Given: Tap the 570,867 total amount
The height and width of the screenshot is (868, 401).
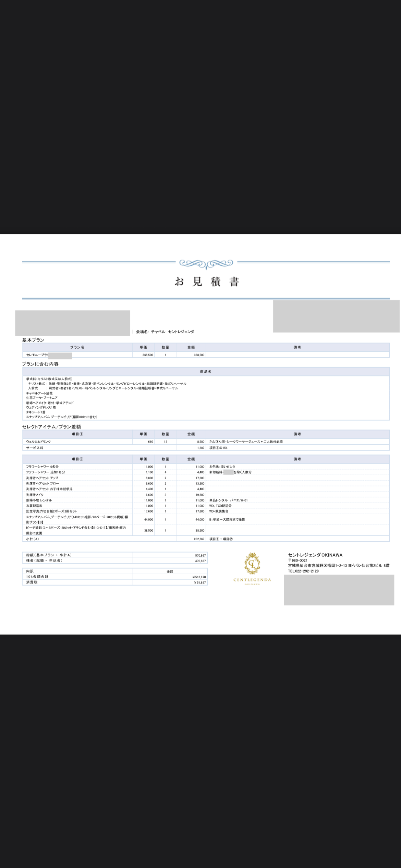Looking at the screenshot, I should [x=200, y=555].
